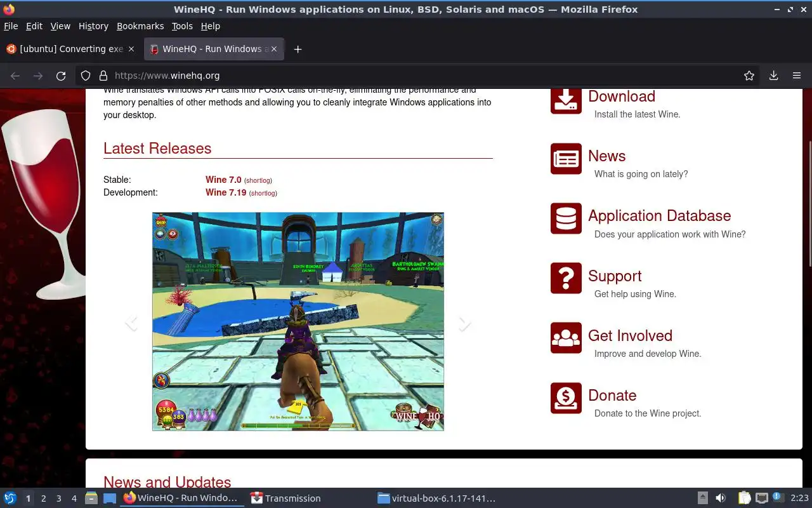
Task: Bookmark this page with the star icon
Action: (x=749, y=76)
